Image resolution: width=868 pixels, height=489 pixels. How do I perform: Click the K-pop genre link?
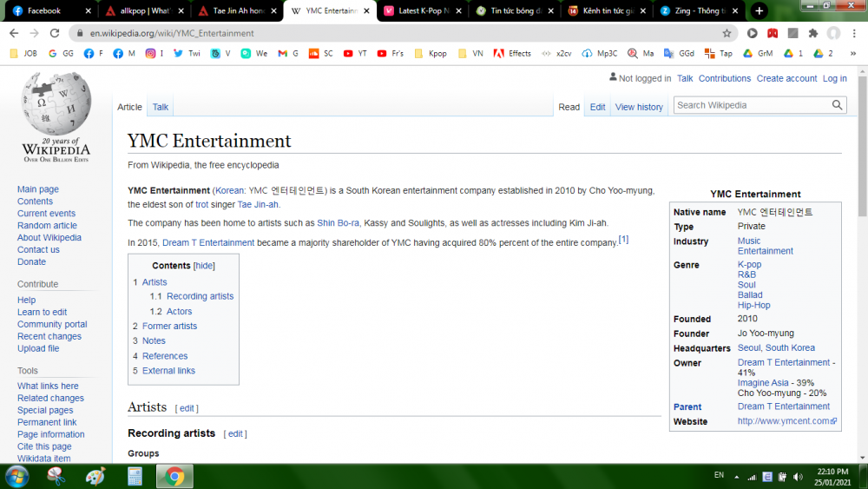[x=750, y=264]
